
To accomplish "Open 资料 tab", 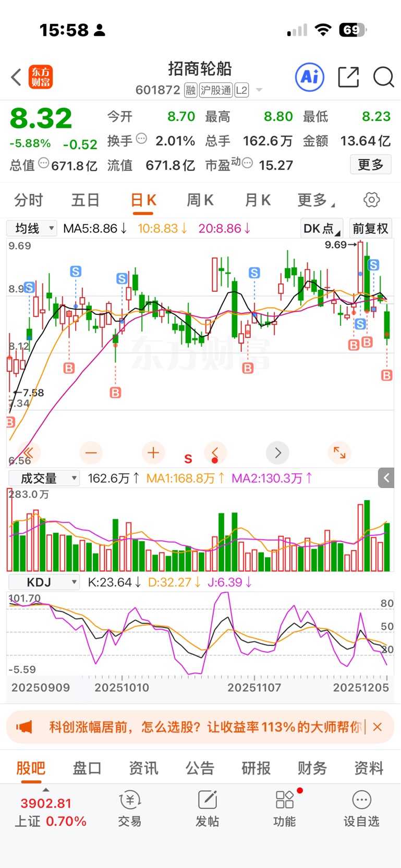I will 369,768.
